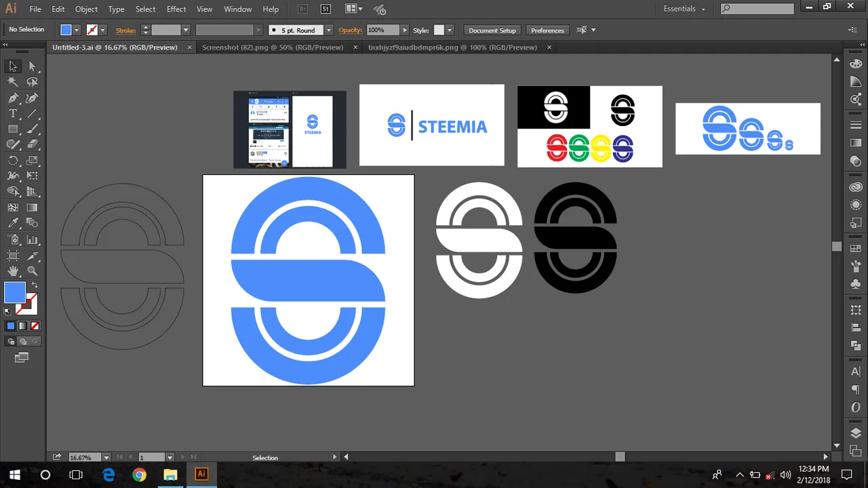The height and width of the screenshot is (488, 868).
Task: Swap fill and stroke colors
Action: (35, 285)
